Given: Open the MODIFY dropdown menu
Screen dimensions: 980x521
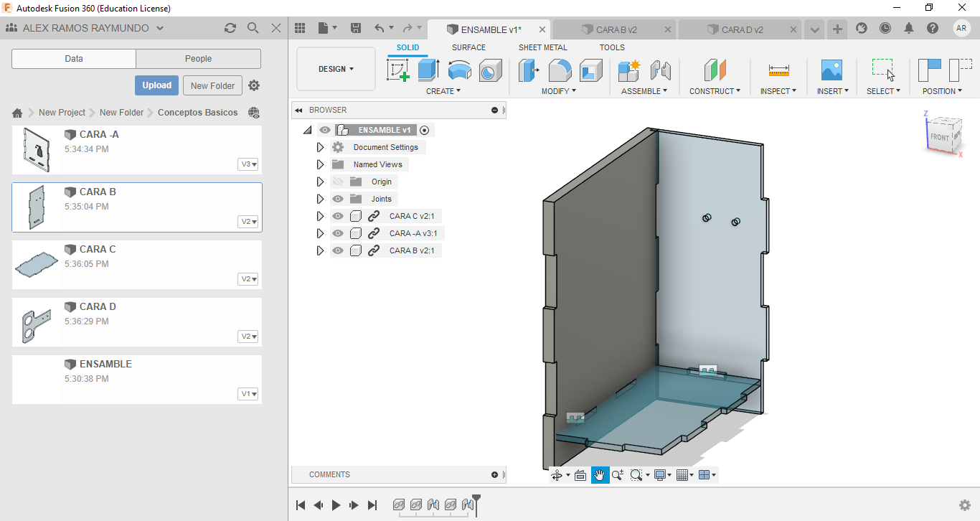Looking at the screenshot, I should click(x=559, y=91).
